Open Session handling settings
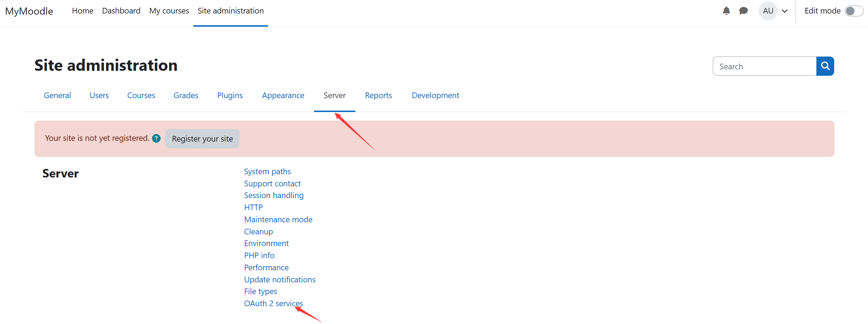Viewport: 868px width, 324px height. tap(273, 195)
